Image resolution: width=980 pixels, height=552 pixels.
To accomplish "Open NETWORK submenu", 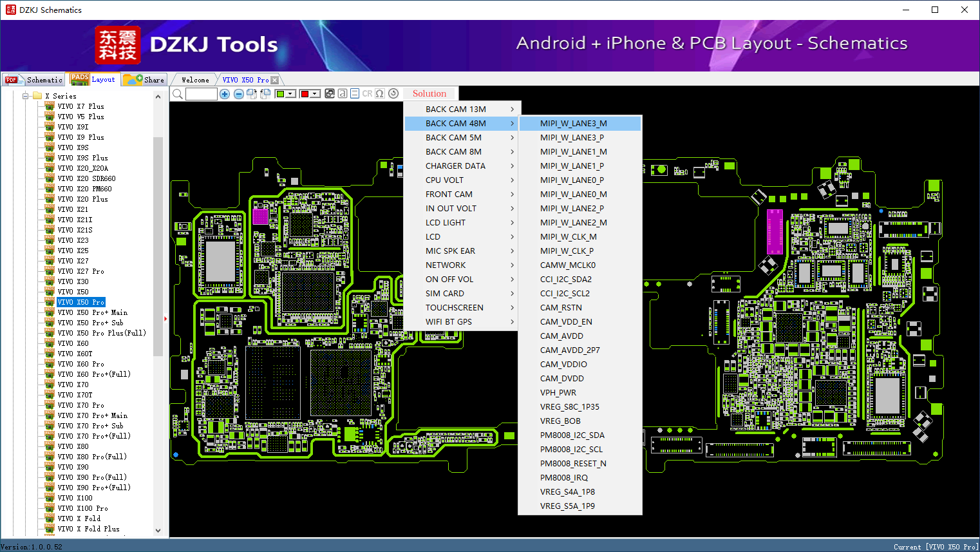I will click(462, 265).
